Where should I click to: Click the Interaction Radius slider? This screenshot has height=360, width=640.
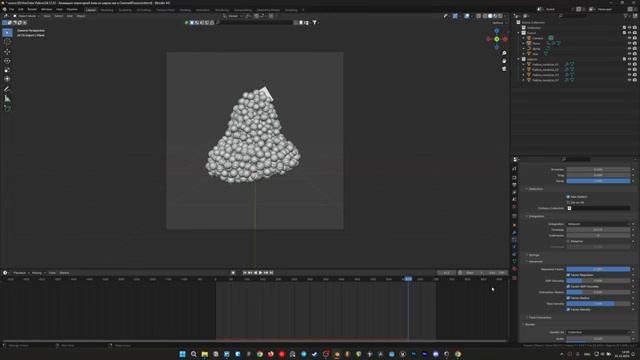pyautogui.click(x=598, y=292)
